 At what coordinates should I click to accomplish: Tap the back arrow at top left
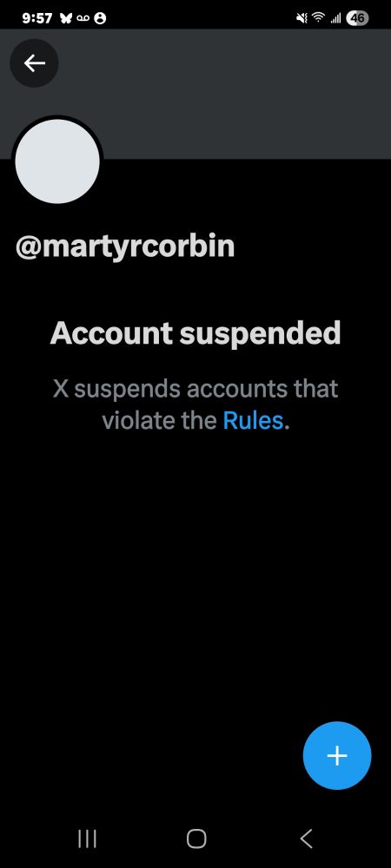coord(35,63)
